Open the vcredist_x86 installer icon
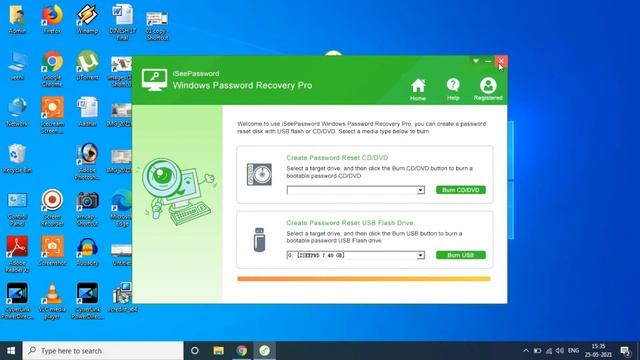 pyautogui.click(x=122, y=298)
